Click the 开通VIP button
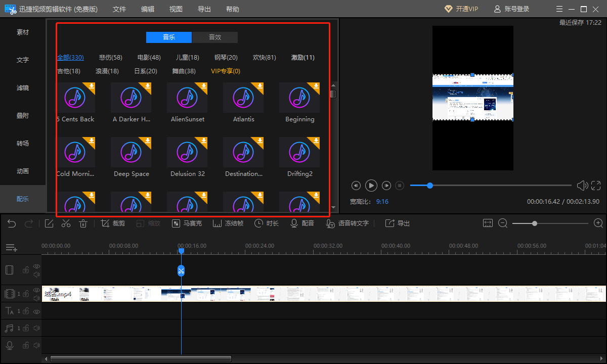 click(x=461, y=9)
